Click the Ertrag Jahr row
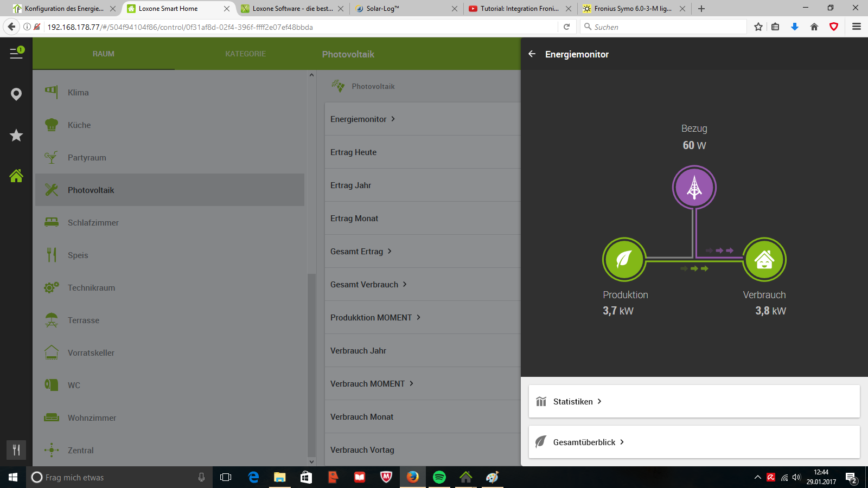This screenshot has width=868, height=488. tap(423, 185)
